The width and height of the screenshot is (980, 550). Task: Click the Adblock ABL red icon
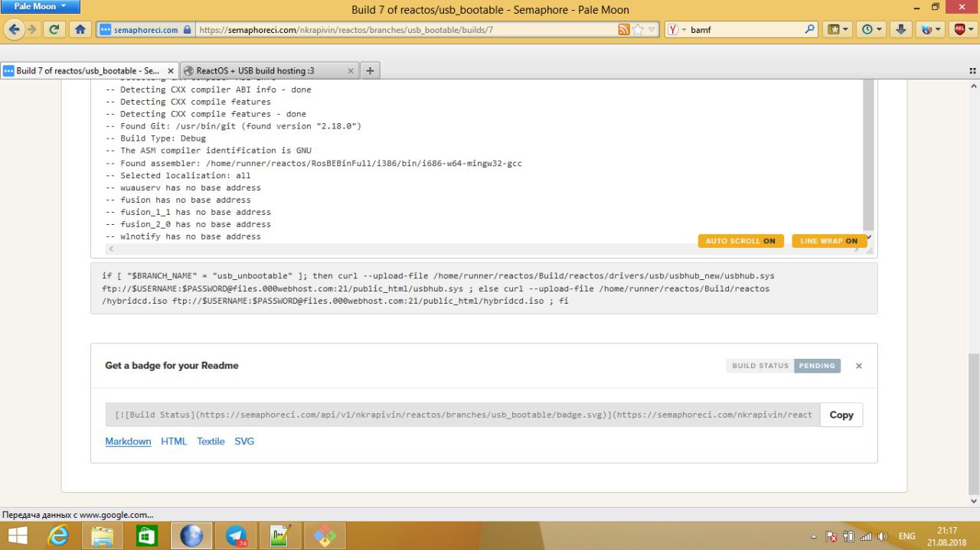[x=959, y=30]
